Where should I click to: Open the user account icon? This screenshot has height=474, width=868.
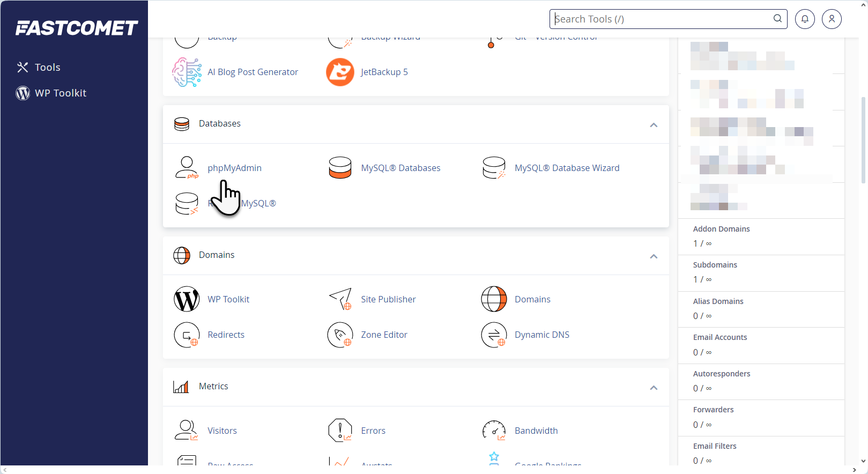[x=832, y=19]
